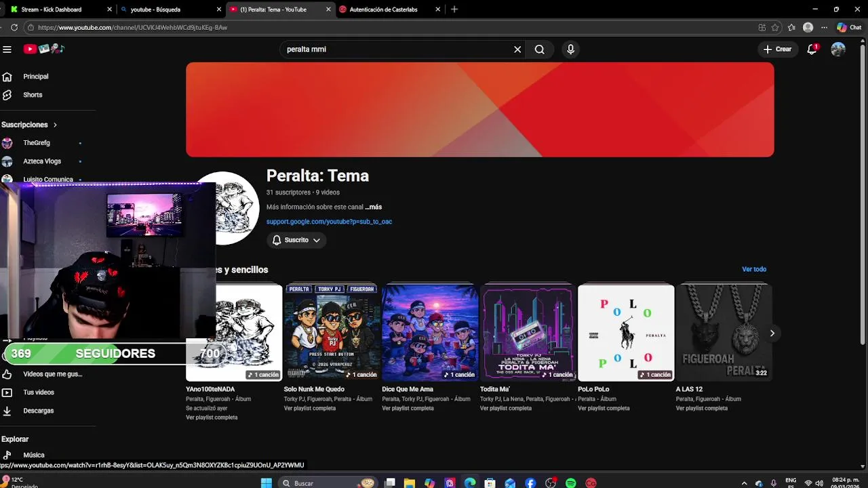This screenshot has width=868, height=488.
Task: Open the PoLo PoLo album thumbnail
Action: click(x=626, y=332)
